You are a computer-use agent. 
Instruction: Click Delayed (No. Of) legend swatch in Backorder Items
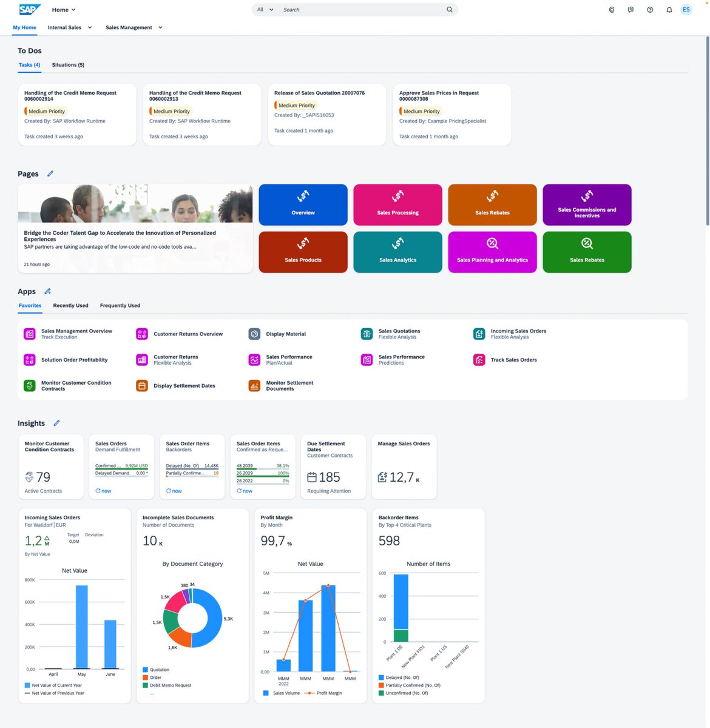coord(381,678)
